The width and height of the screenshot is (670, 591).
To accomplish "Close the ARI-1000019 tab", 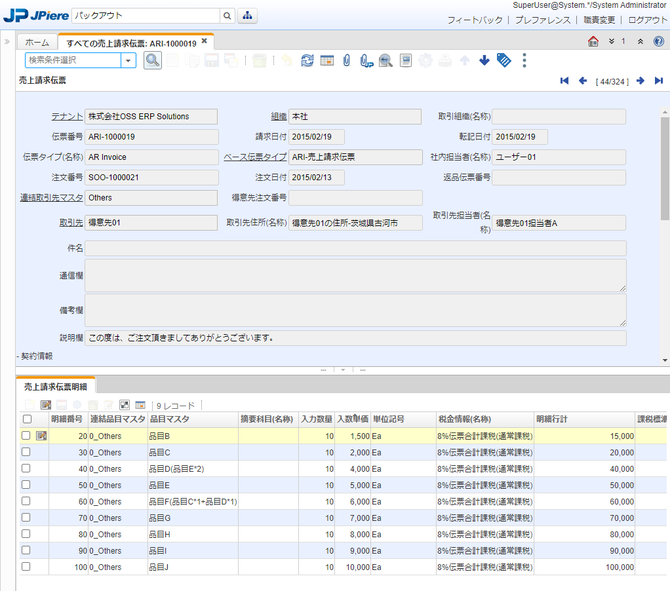I will [x=204, y=41].
